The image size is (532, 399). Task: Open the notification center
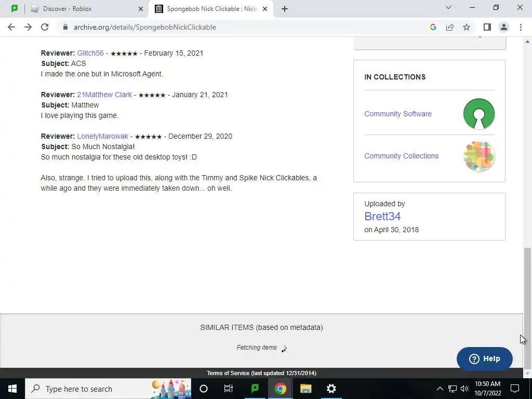[515, 389]
